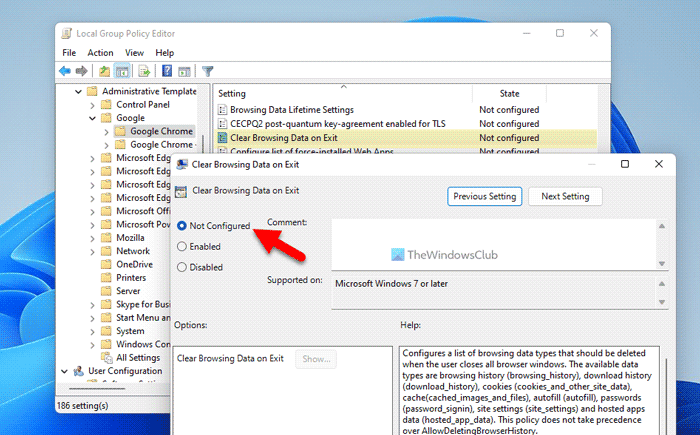The height and width of the screenshot is (435, 700).
Task: Expand the Control Panel tree node
Action: point(92,105)
